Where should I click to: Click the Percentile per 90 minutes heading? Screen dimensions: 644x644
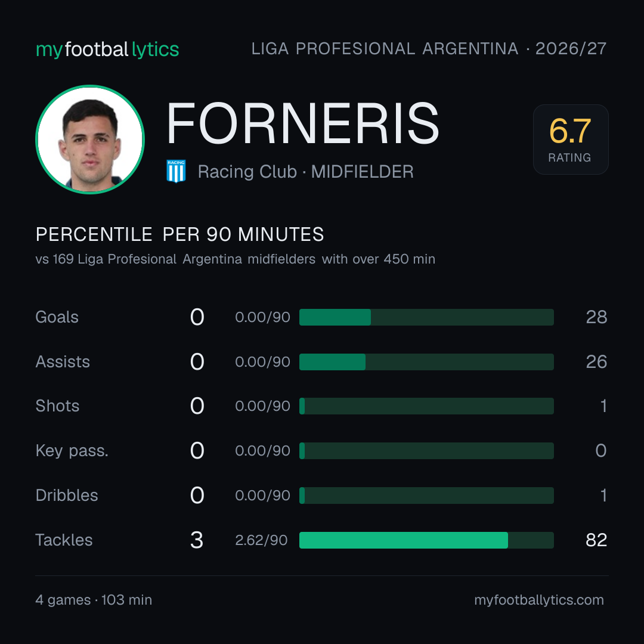[x=180, y=234]
